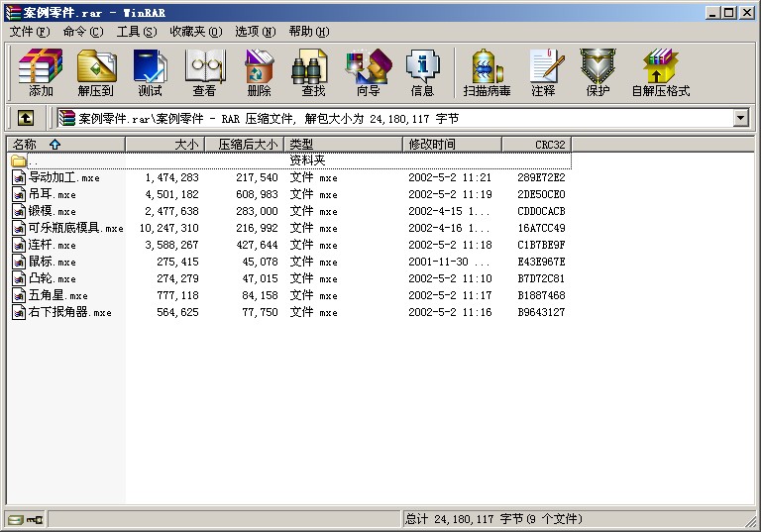
Task: Open the 文件(F) menu
Action: pyautogui.click(x=30, y=32)
